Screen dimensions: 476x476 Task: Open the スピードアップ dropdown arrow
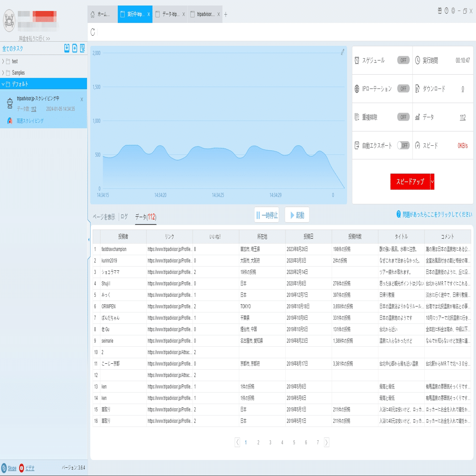tap(432, 181)
